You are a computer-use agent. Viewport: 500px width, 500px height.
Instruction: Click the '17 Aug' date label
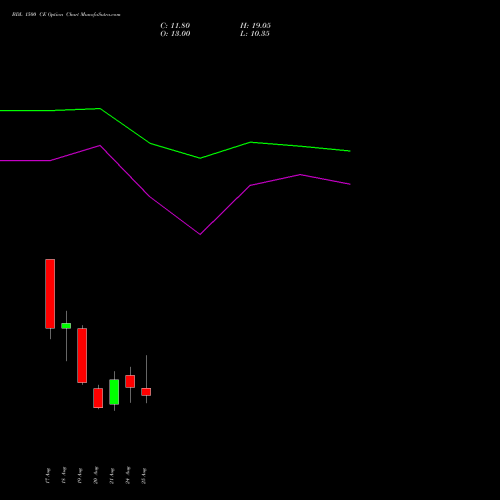pyautogui.click(x=48, y=476)
